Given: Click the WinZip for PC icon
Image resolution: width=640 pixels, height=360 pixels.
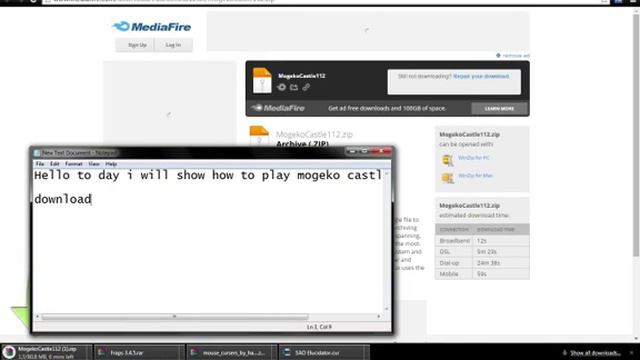Looking at the screenshot, I should coord(448,160).
